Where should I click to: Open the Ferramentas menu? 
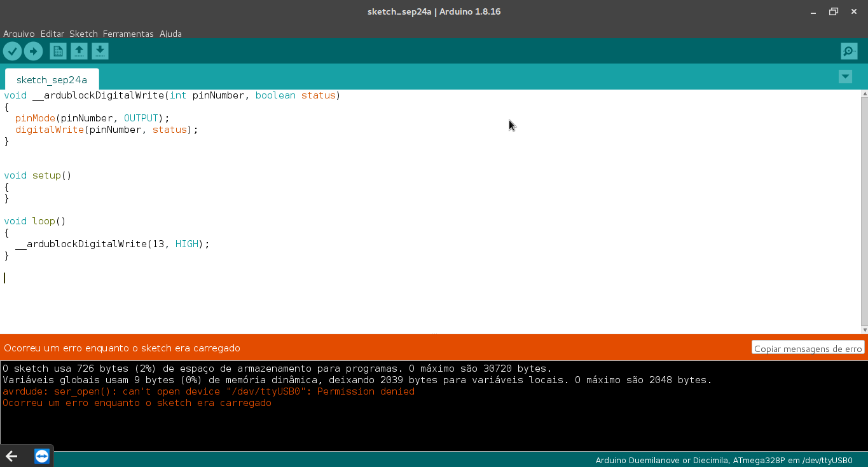click(x=128, y=34)
